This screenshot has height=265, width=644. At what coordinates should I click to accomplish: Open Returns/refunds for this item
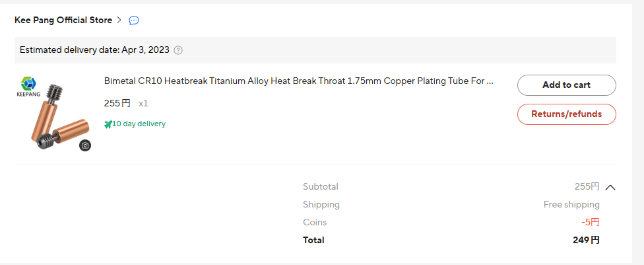pyautogui.click(x=566, y=114)
